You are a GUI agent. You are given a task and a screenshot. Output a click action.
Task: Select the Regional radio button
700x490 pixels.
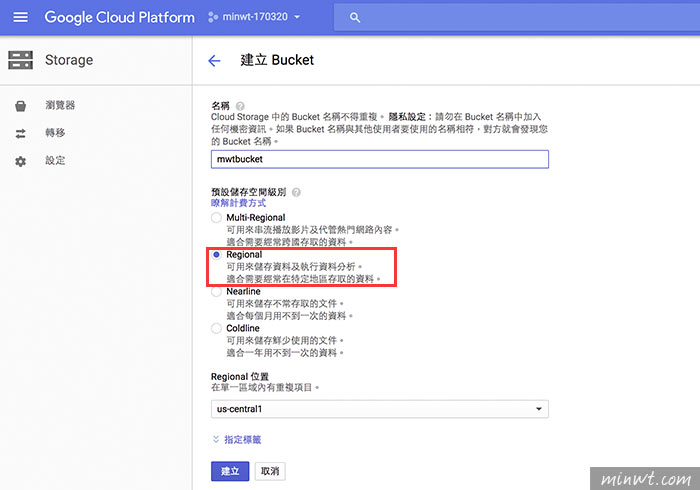(217, 255)
